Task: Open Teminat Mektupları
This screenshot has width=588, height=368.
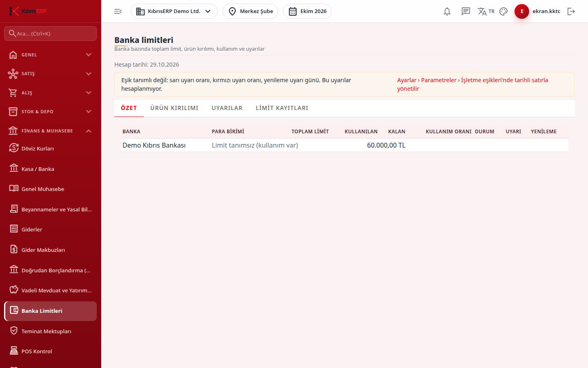Action: [51, 331]
